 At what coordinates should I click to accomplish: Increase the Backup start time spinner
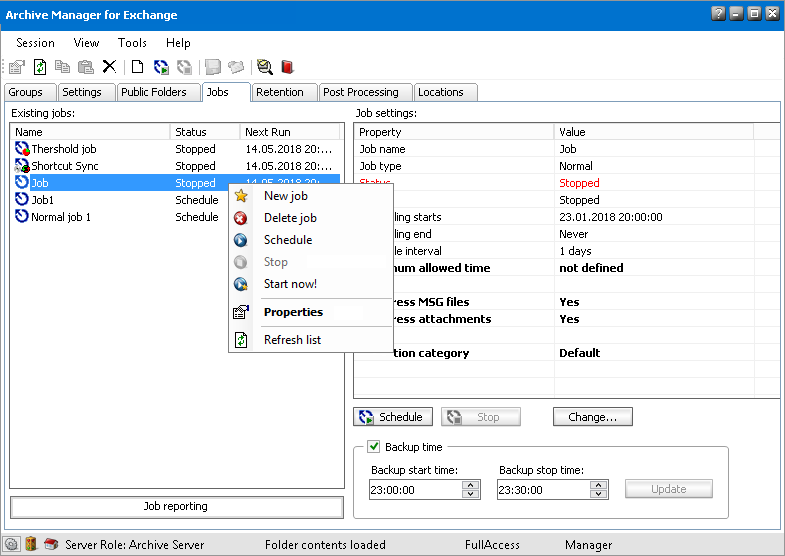pos(470,485)
